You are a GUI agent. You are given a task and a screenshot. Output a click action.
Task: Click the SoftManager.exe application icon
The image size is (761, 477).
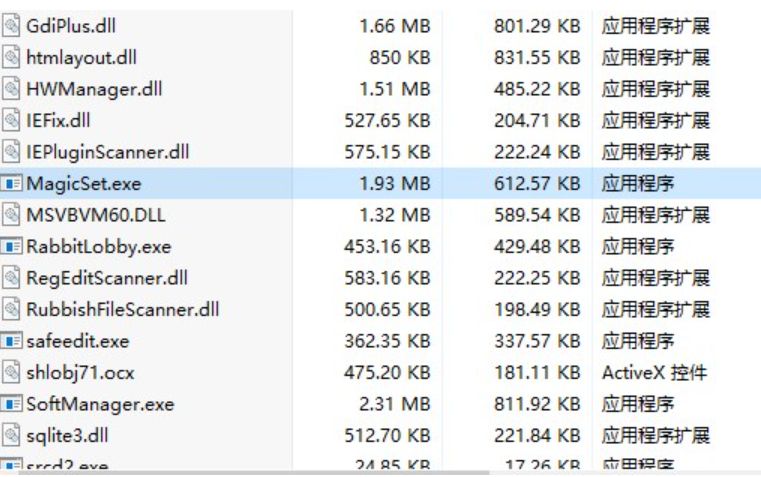(11, 404)
